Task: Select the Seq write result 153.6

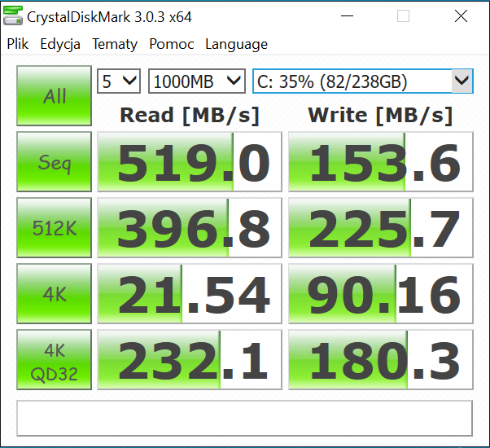Action: point(381,161)
